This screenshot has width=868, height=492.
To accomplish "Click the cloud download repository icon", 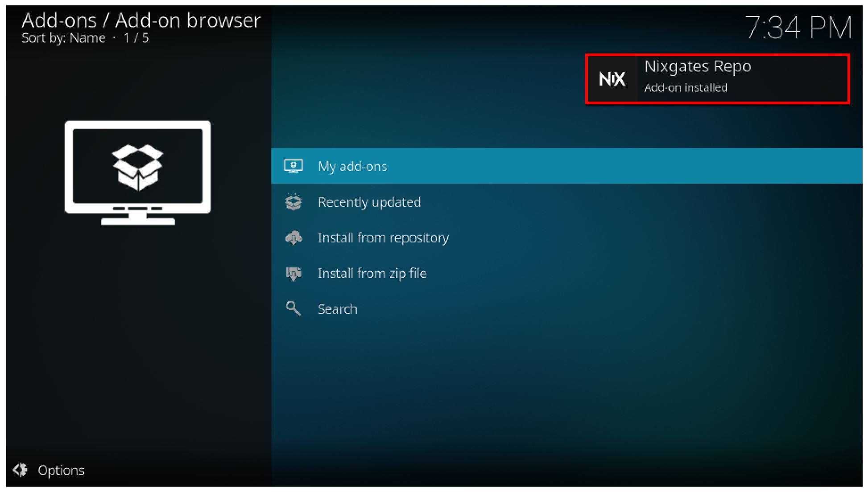I will (x=293, y=238).
